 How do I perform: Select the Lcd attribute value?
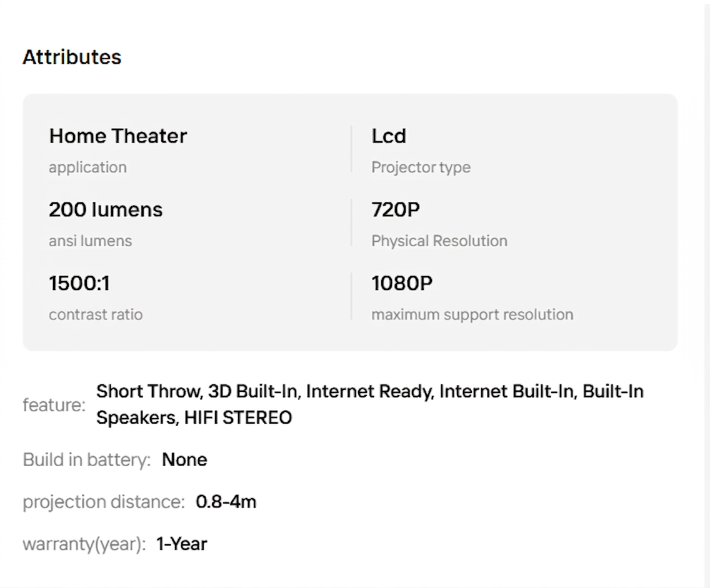(x=389, y=136)
